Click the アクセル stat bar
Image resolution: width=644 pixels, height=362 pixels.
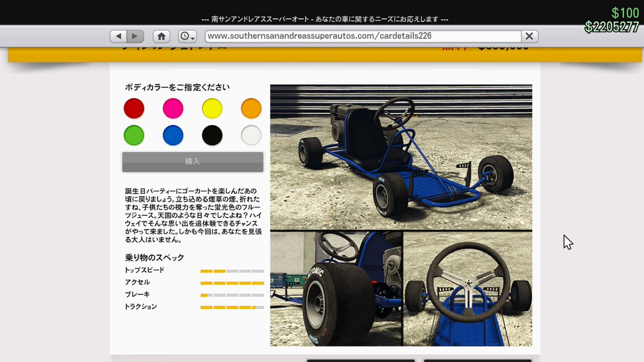tap(232, 283)
